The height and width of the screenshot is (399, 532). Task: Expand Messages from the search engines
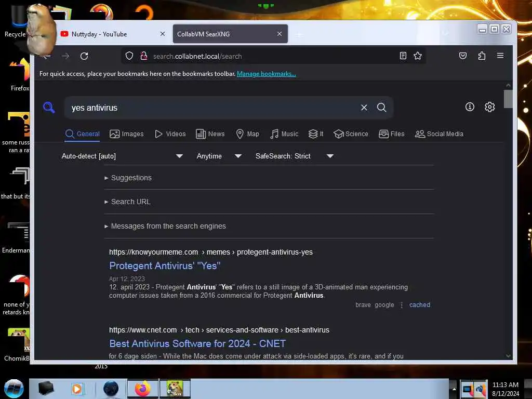(x=165, y=226)
